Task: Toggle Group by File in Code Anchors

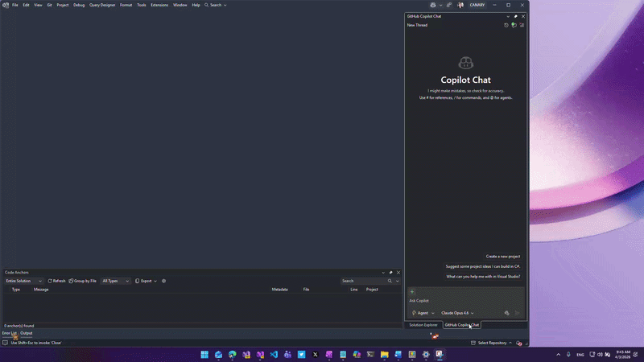Action: coord(83,281)
